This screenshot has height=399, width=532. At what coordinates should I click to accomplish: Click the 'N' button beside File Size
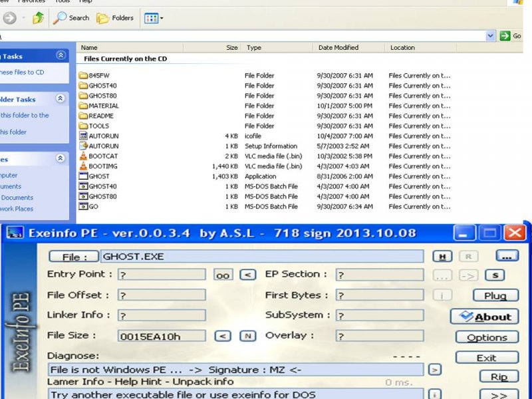[247, 336]
